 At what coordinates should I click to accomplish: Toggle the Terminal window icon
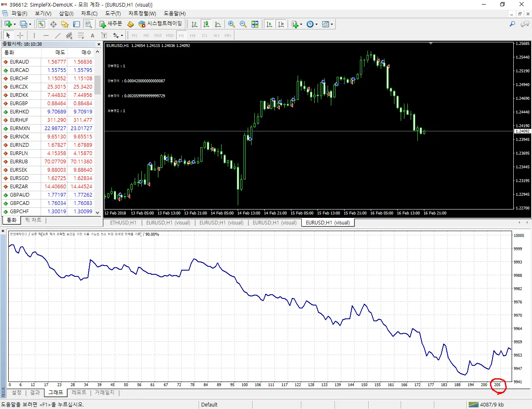coord(76,24)
